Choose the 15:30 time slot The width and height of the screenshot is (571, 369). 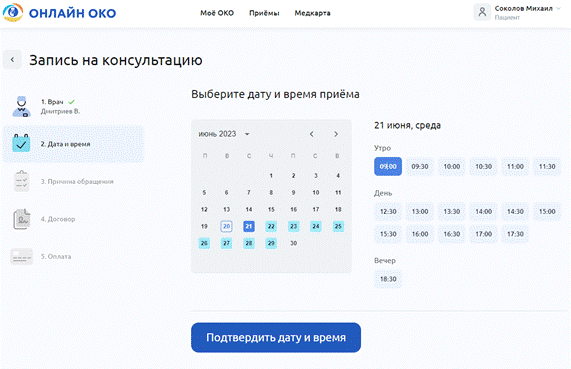click(x=388, y=234)
